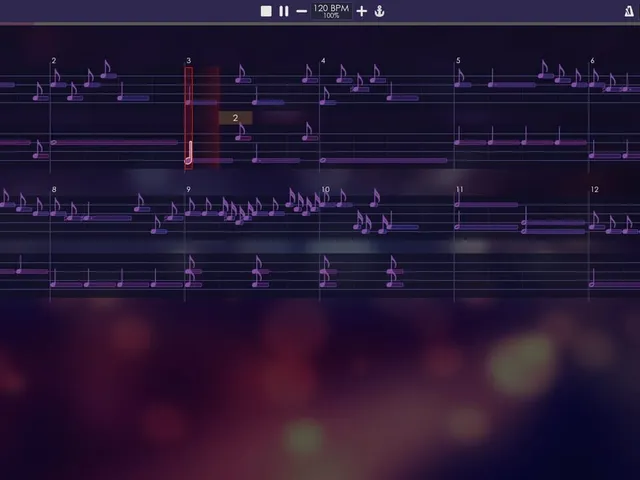Decrease tempo with the minus button
640x480 pixels.
pos(301,11)
